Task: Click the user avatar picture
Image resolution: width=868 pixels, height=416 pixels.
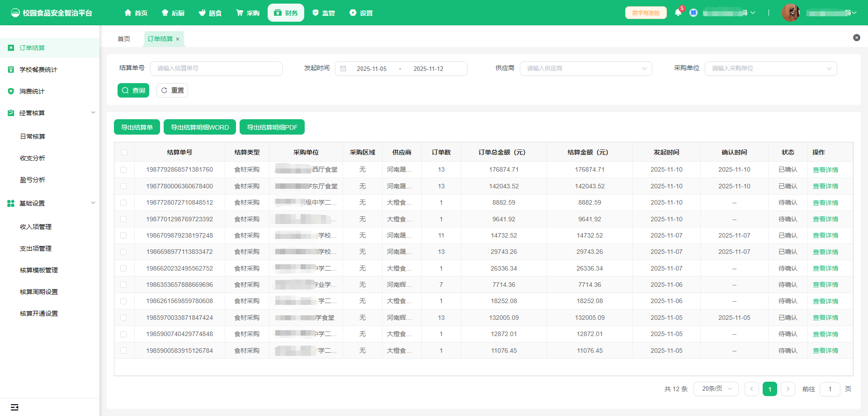Action: click(790, 13)
